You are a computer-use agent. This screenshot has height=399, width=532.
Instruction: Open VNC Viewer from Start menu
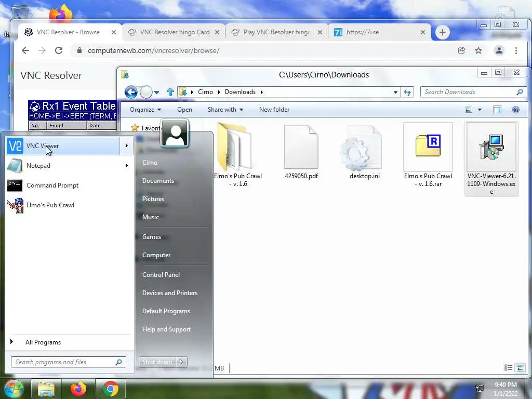pyautogui.click(x=63, y=146)
